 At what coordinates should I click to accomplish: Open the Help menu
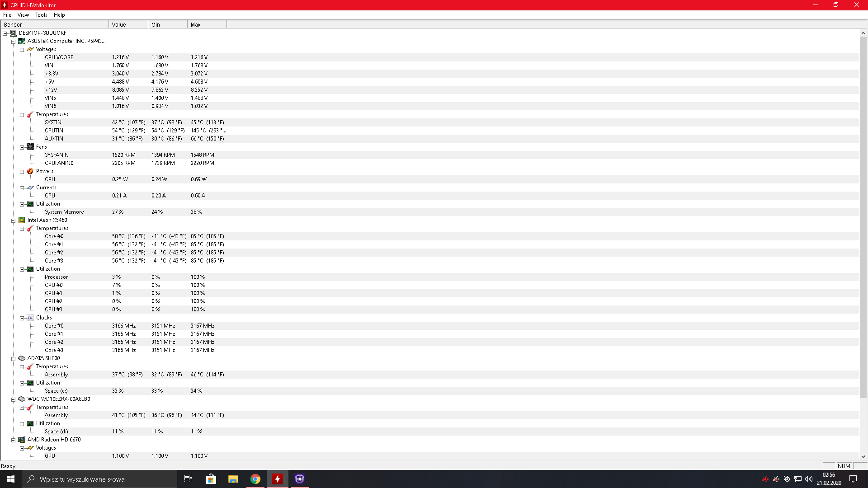pyautogui.click(x=59, y=15)
